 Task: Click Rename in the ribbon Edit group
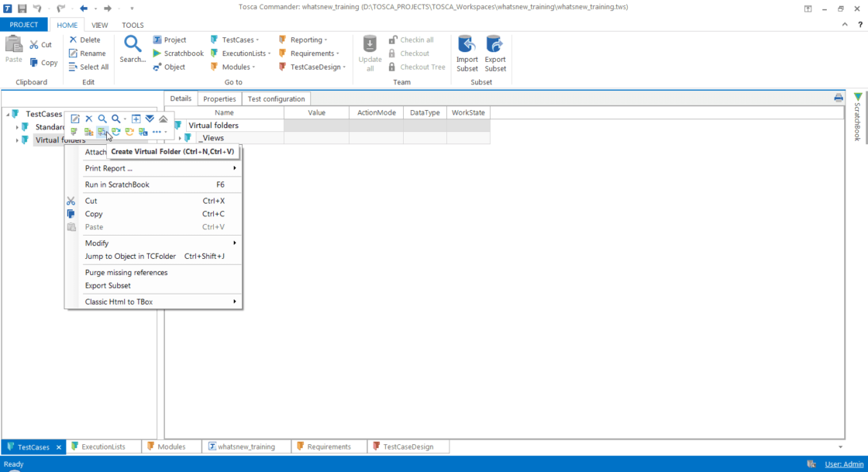(x=87, y=53)
